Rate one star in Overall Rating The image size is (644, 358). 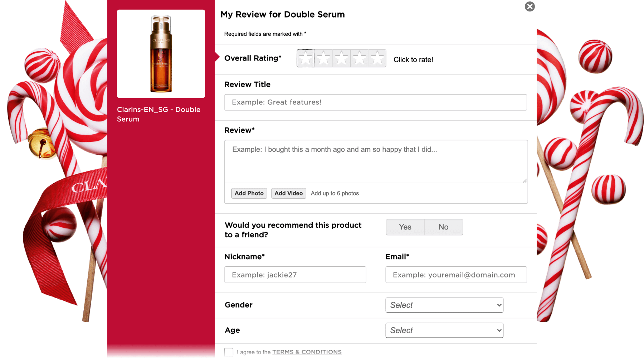[306, 58]
